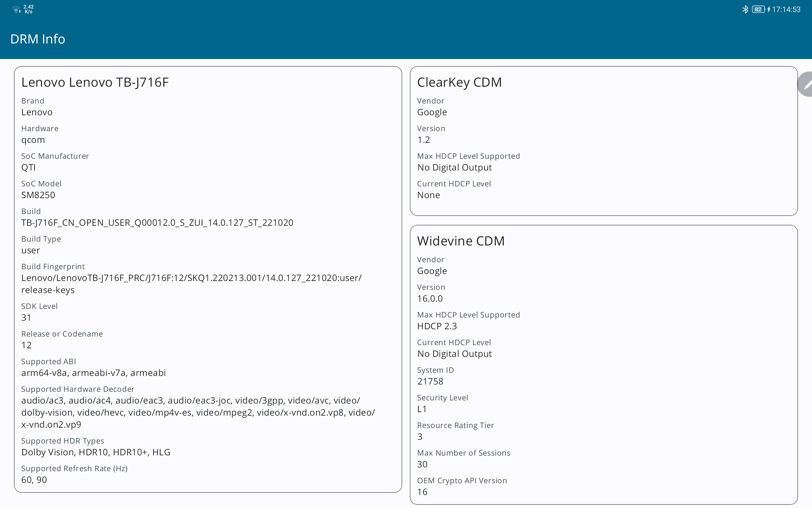The width and height of the screenshot is (812, 508).
Task: Select Brand value Lenovo
Action: coord(37,112)
